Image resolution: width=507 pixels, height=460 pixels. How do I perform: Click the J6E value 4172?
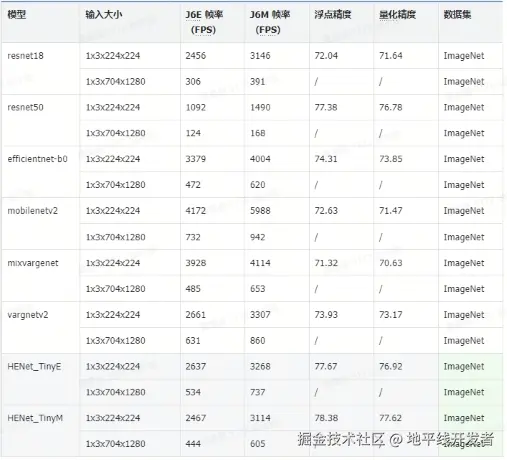point(196,211)
